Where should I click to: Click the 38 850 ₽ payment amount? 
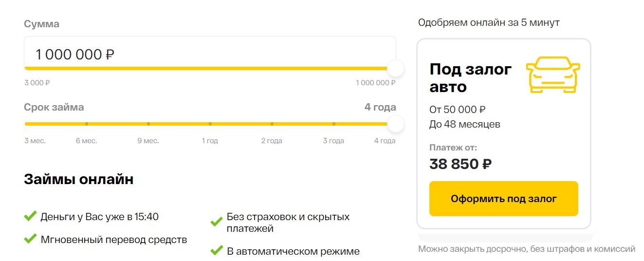[460, 164]
